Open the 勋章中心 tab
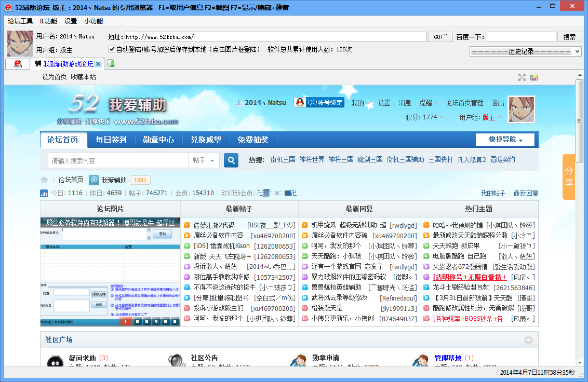The image size is (588, 382). [158, 140]
